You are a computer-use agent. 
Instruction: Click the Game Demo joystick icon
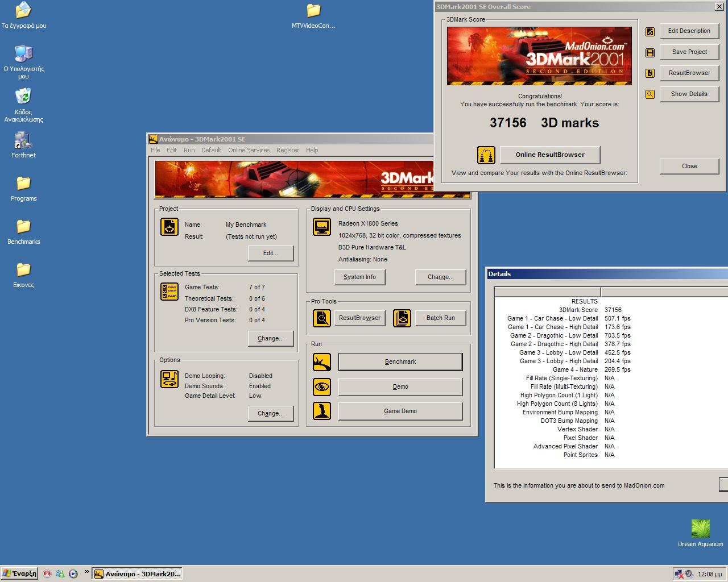click(x=322, y=411)
